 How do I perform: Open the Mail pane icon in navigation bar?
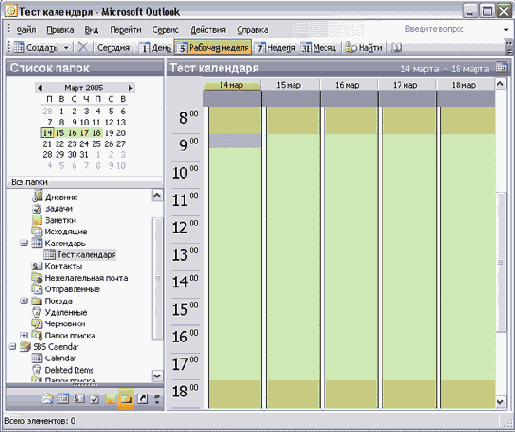47,399
